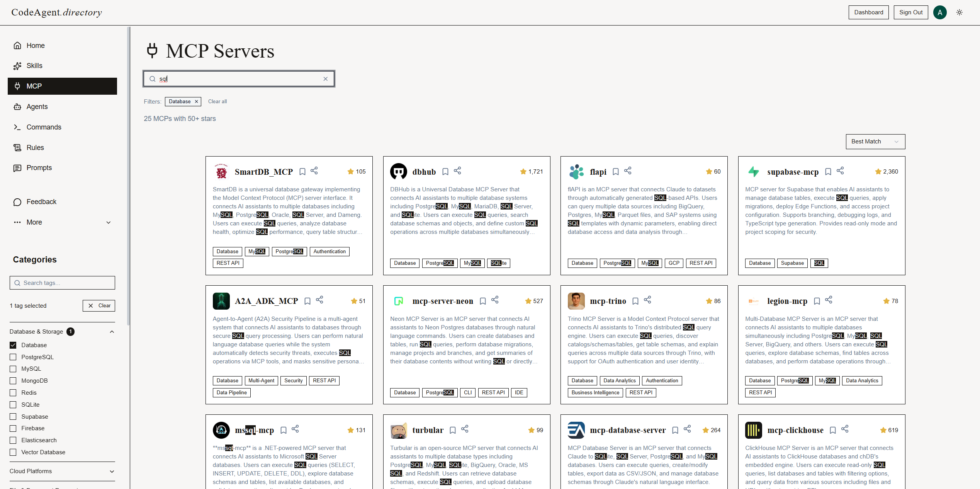The height and width of the screenshot is (489, 980).
Task: Uncheck the Database category checkbox
Action: pos(13,345)
